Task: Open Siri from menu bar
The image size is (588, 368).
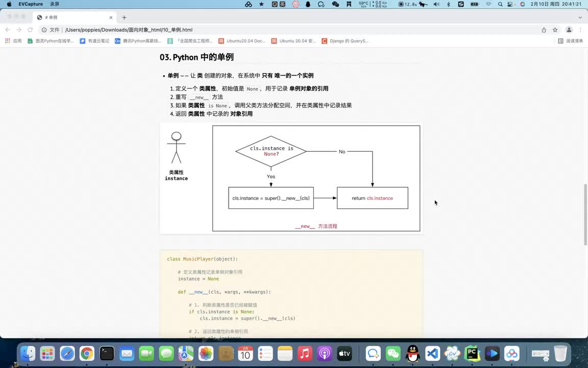Action: coord(522,4)
